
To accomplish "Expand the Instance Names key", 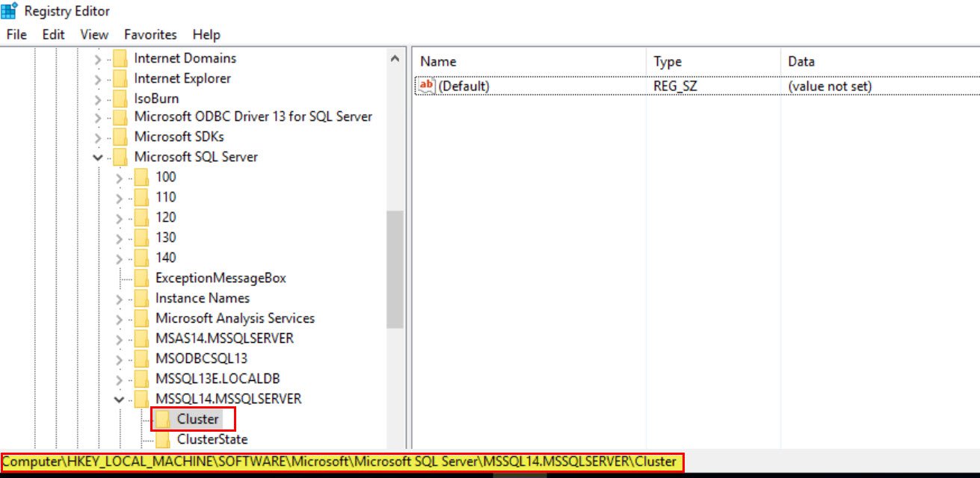I will pos(119,298).
